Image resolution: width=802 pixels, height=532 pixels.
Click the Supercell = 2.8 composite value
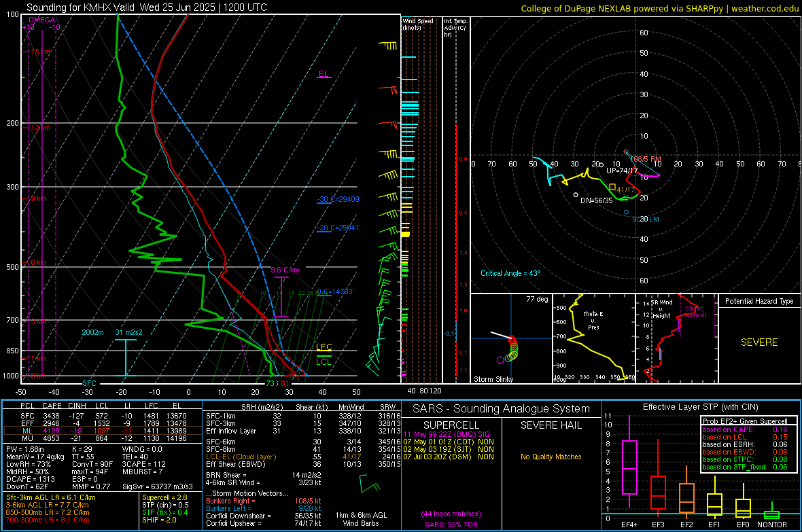tap(164, 497)
